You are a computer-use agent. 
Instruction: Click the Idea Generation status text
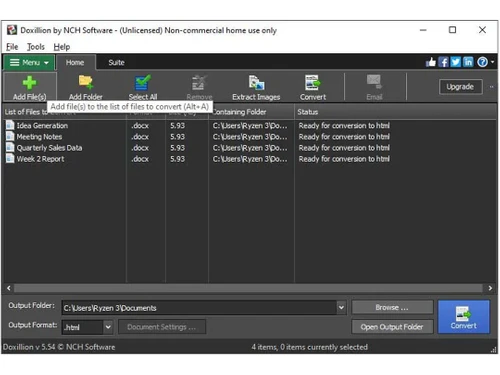point(344,126)
